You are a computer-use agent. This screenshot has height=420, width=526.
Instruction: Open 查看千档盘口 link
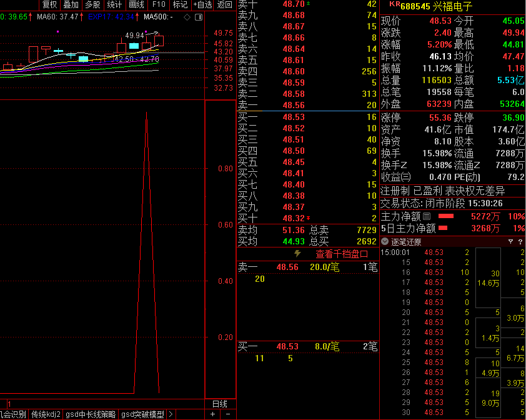coord(341,254)
